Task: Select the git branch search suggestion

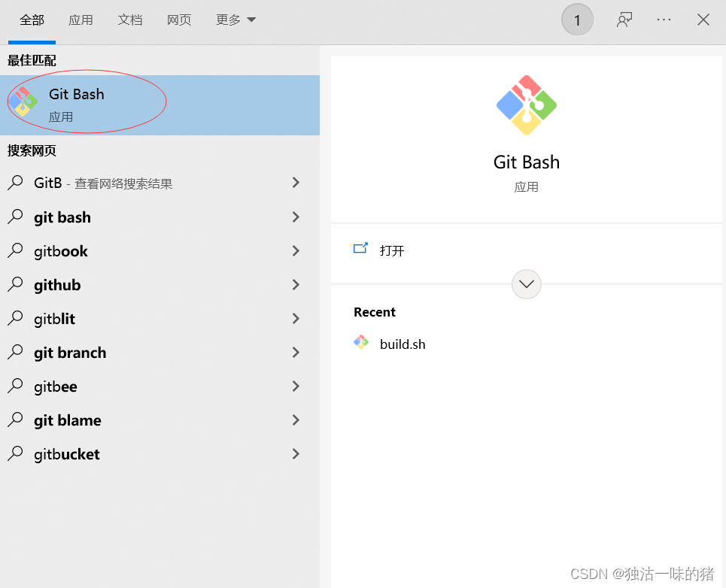Action: 159,353
